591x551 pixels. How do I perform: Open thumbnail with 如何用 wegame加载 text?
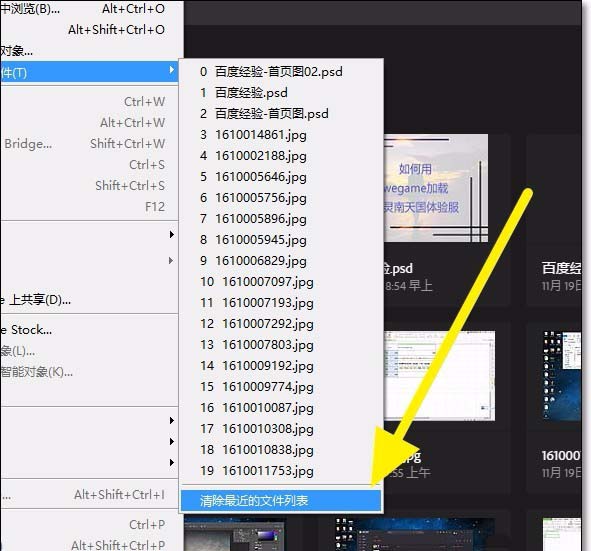[x=436, y=188]
